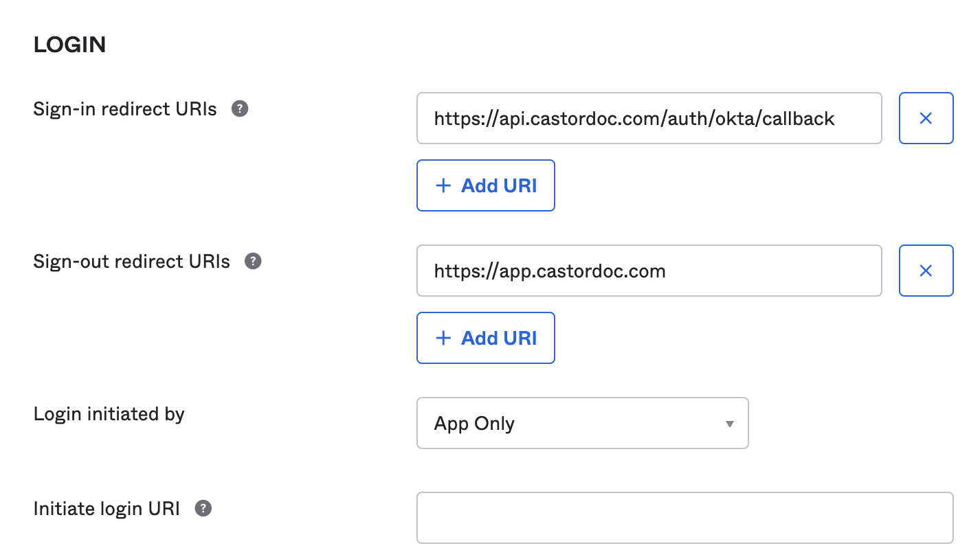
Task: Remove the app.castordoc.com sign-out URI
Action: (926, 271)
